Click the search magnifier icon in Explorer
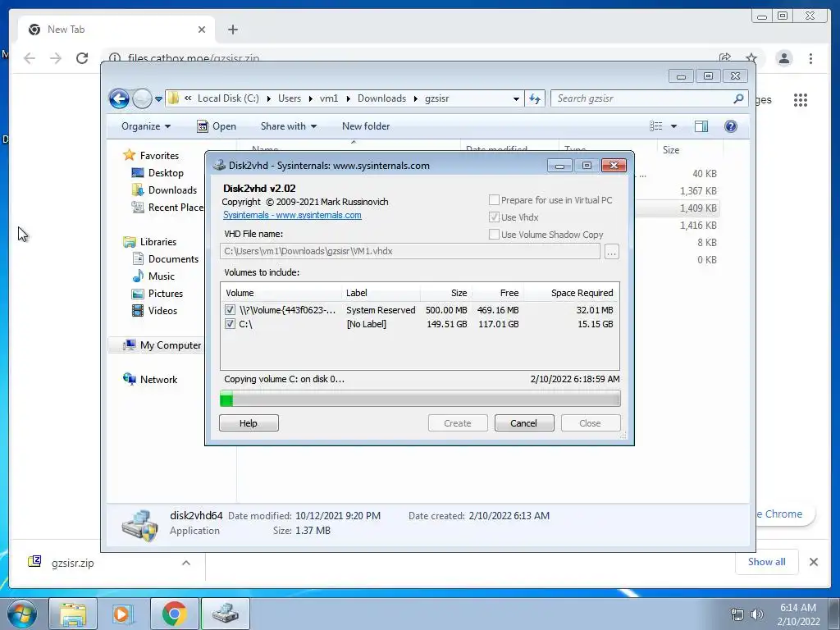This screenshot has height=630, width=840. (738, 98)
